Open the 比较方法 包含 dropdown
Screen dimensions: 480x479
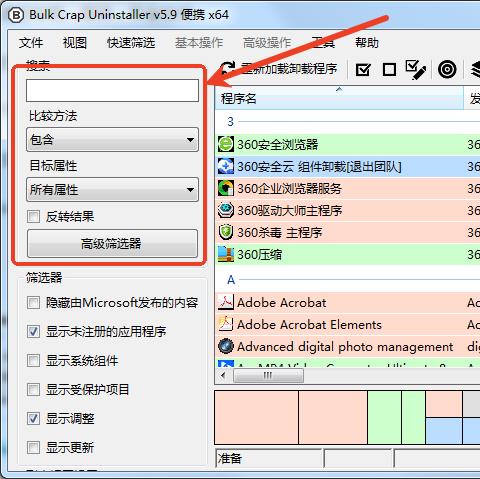pyautogui.click(x=112, y=140)
